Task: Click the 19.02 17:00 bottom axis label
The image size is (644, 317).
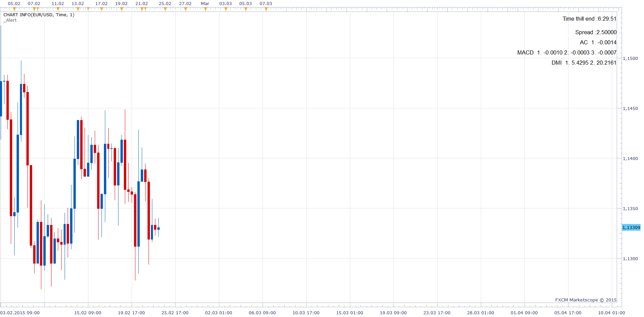Action: pos(131,313)
